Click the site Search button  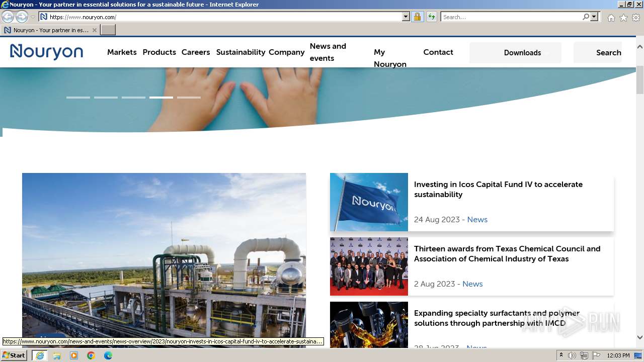(598, 53)
